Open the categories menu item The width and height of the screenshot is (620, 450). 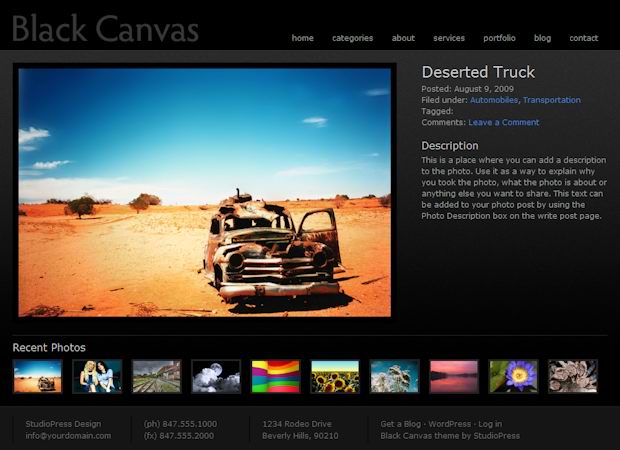(352, 38)
